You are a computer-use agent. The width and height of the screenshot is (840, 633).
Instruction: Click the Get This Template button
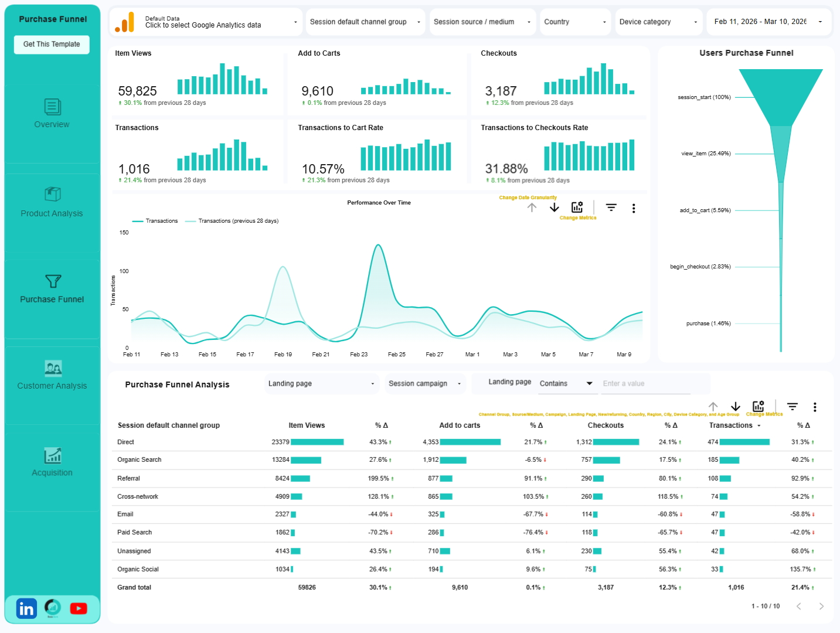pos(51,44)
